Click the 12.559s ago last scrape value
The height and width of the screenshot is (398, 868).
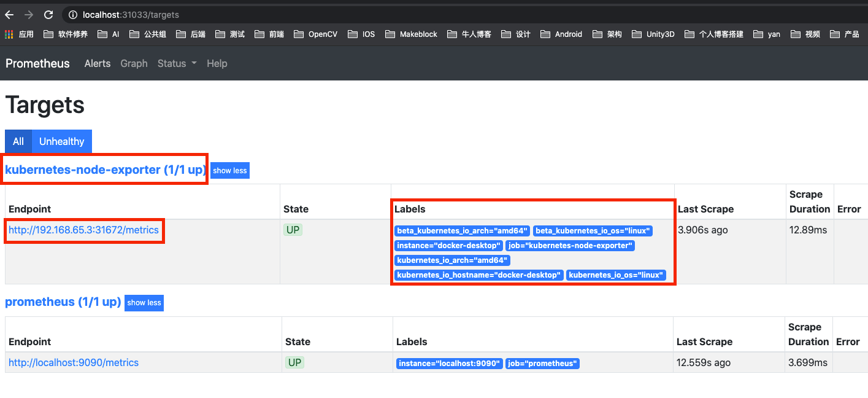pyautogui.click(x=704, y=363)
